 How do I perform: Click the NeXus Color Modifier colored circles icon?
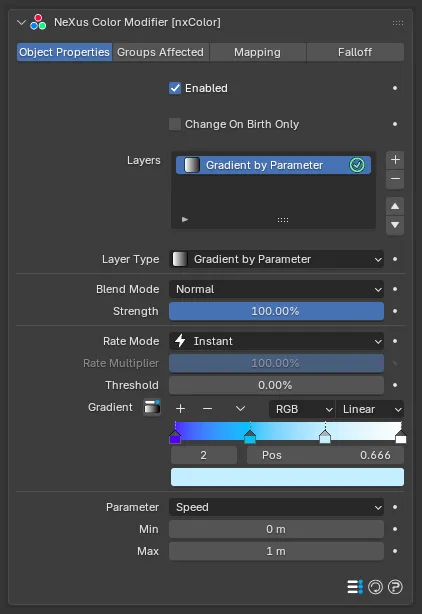[x=38, y=22]
